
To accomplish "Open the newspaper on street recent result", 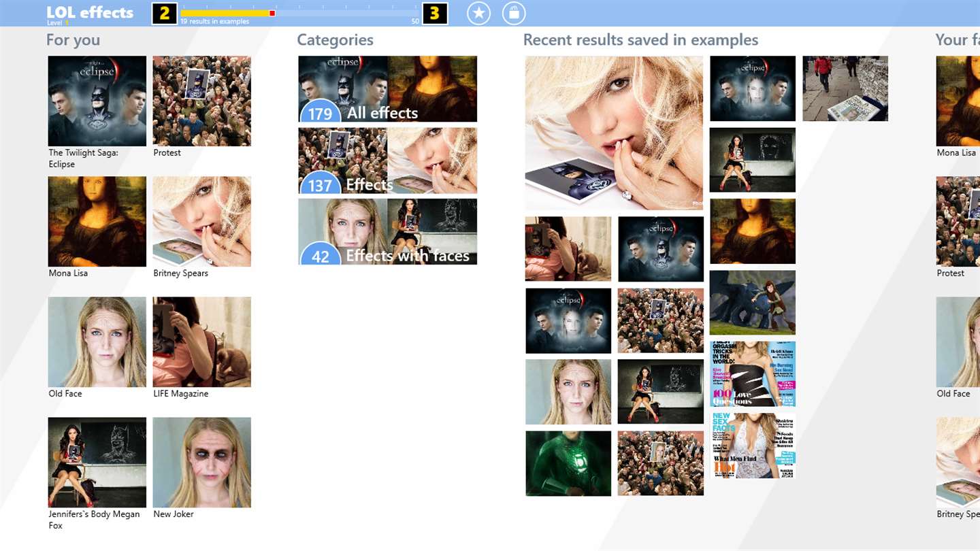I will click(x=845, y=88).
